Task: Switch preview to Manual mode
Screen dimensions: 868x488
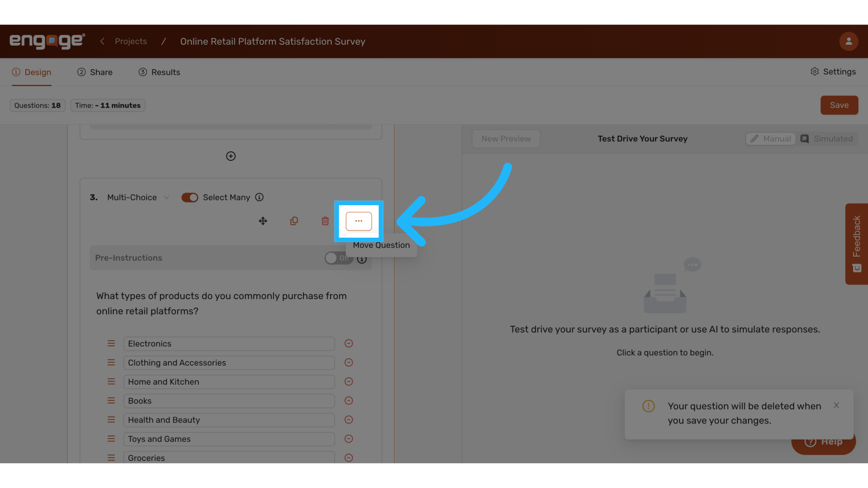Action: (771, 139)
